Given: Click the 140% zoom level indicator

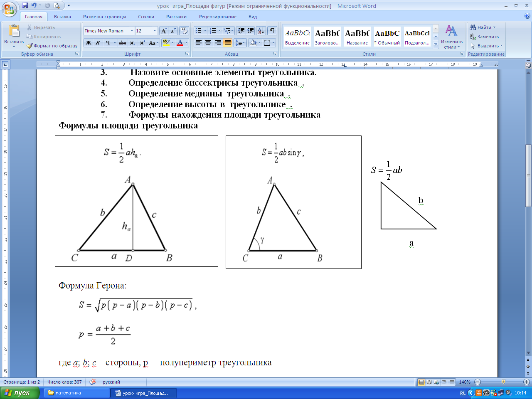Looking at the screenshot, I should point(465,382).
